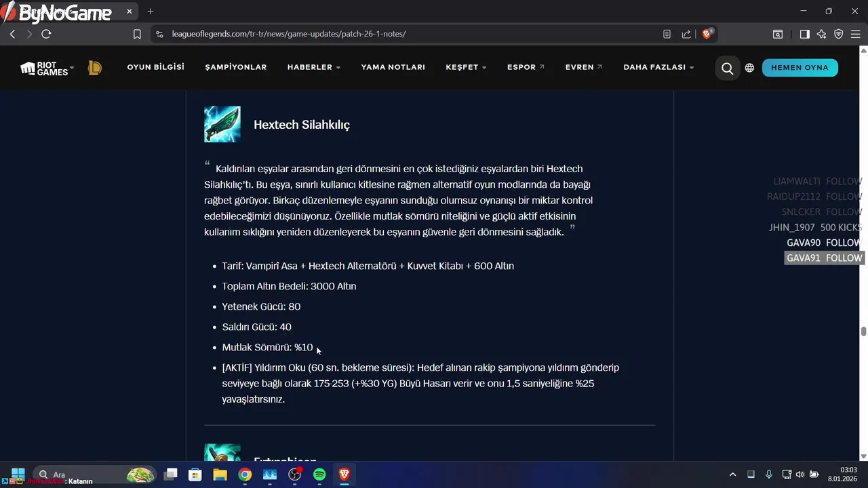Open the Brave Shields lion icon

(x=707, y=34)
